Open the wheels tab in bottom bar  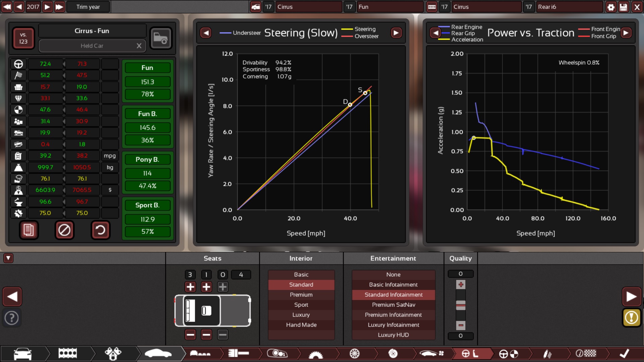coord(355,354)
